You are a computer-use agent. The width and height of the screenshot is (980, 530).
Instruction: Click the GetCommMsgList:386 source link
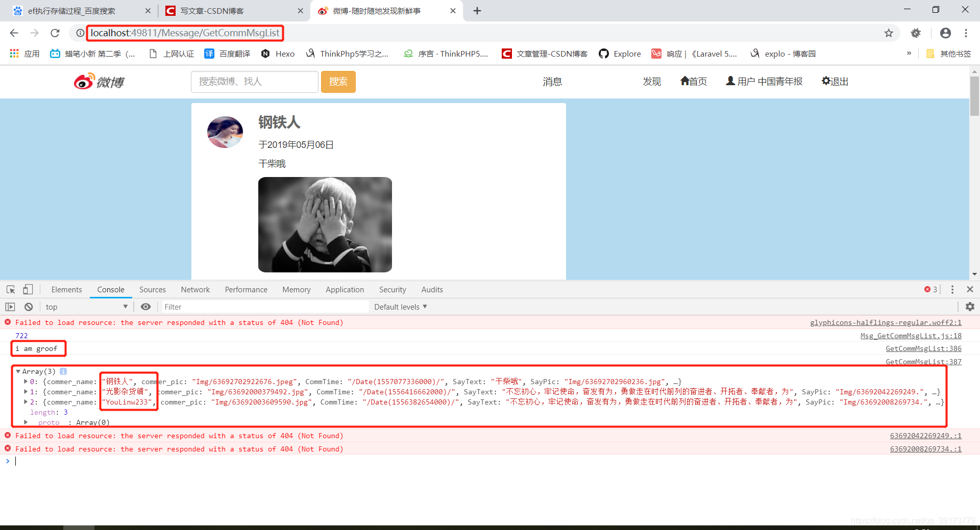point(923,348)
